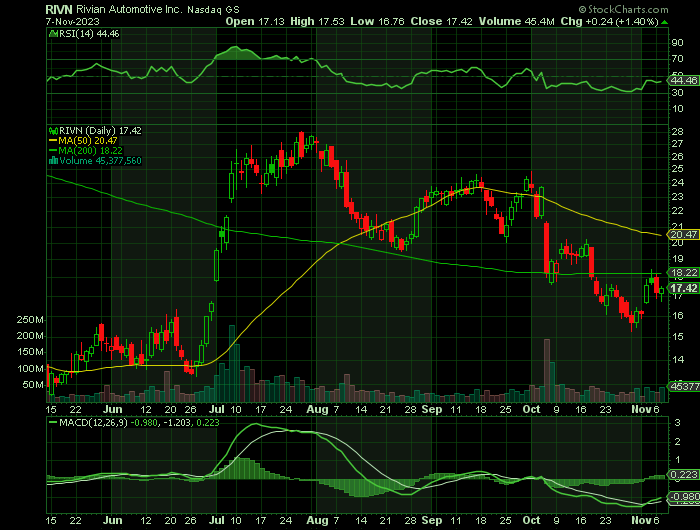This screenshot has height=530, width=700.
Task: Click the 20.47 MA(50) price tag on the axis
Action: pyautogui.click(x=683, y=234)
